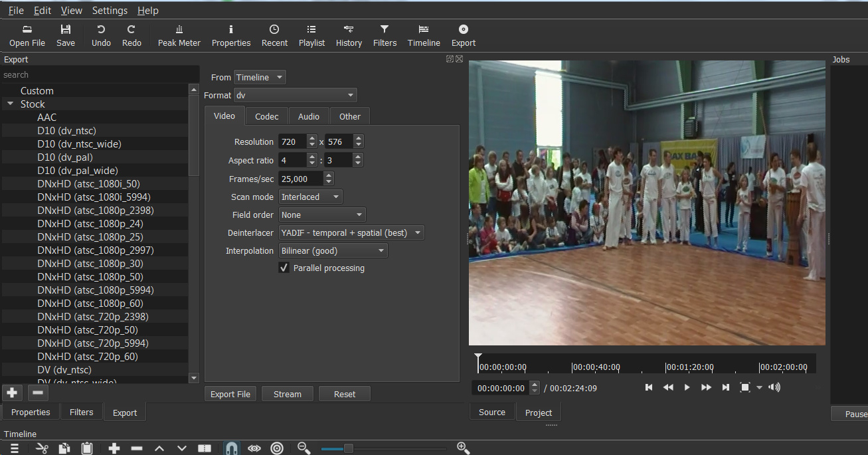Open the Peak Meter panel
The height and width of the screenshot is (455, 868).
coord(179,36)
